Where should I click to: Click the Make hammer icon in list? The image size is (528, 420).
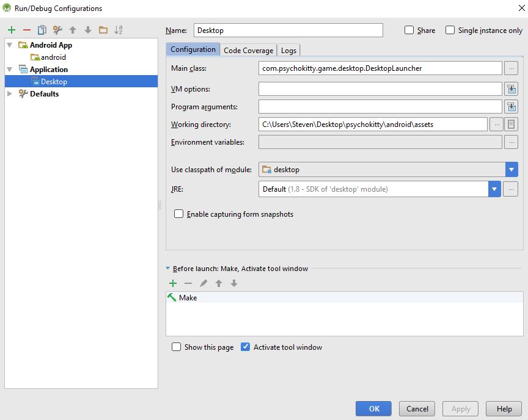coord(172,297)
